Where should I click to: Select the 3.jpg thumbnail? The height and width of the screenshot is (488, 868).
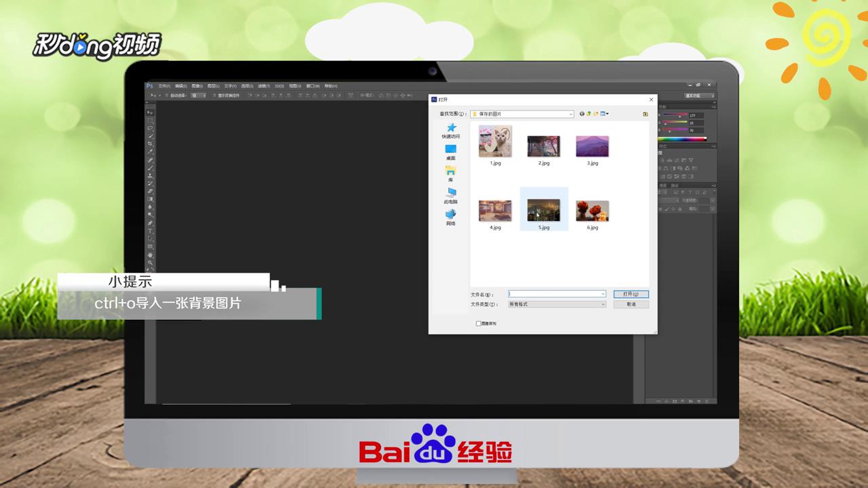coord(591,144)
